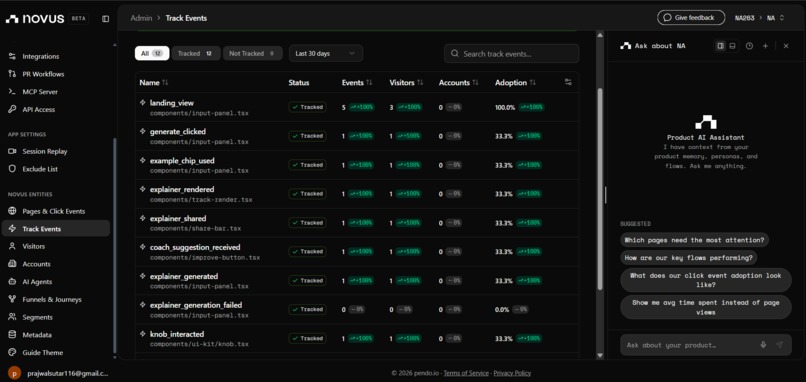
Task: Sort the table by Events
Action: click(x=357, y=83)
